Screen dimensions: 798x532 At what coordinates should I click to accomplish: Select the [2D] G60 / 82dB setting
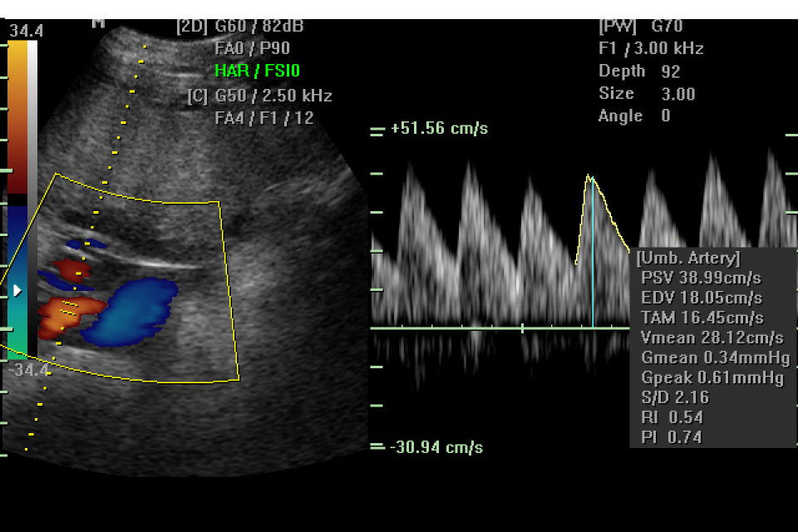tap(240, 27)
